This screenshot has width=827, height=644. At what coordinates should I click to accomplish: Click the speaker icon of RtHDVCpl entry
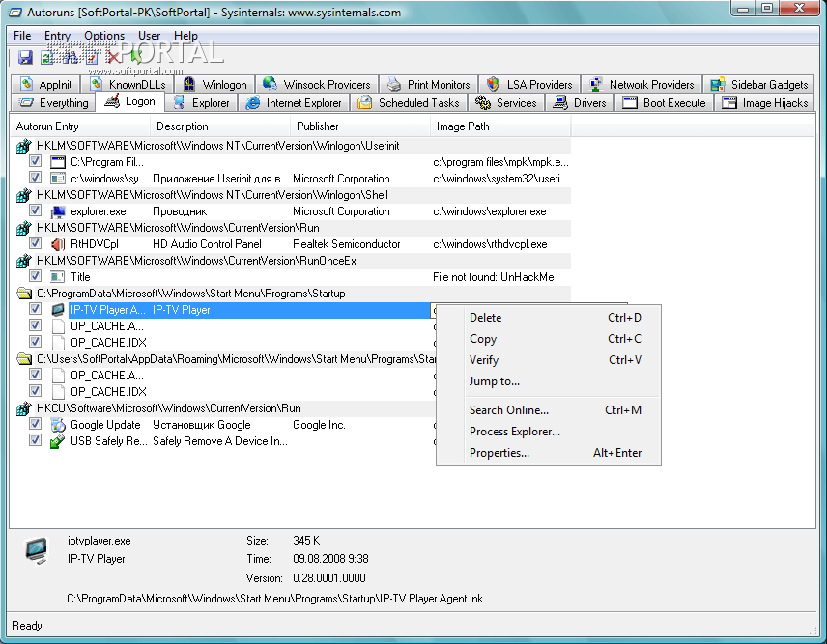(x=58, y=244)
